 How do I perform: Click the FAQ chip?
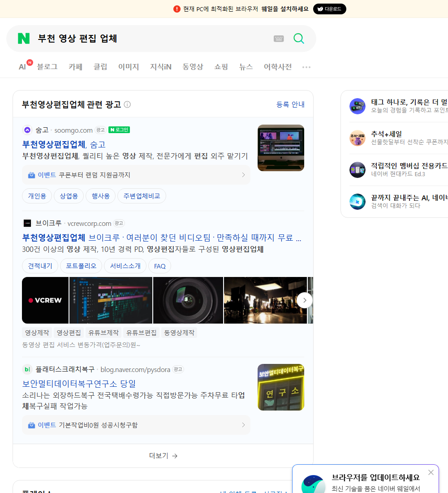(x=159, y=266)
